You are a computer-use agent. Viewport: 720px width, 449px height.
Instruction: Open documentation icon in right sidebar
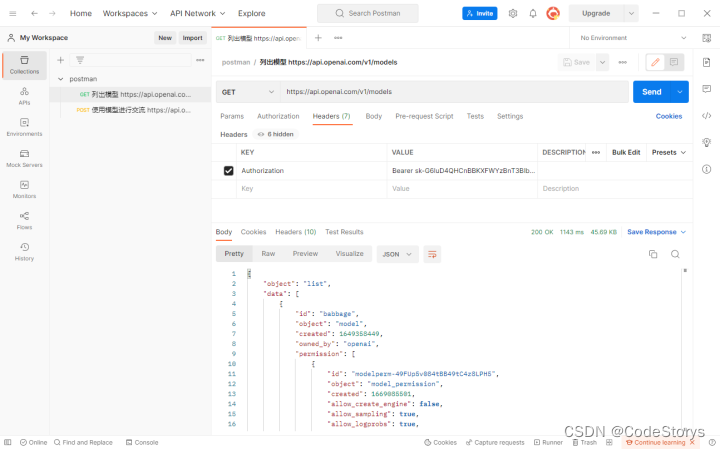pos(707,62)
